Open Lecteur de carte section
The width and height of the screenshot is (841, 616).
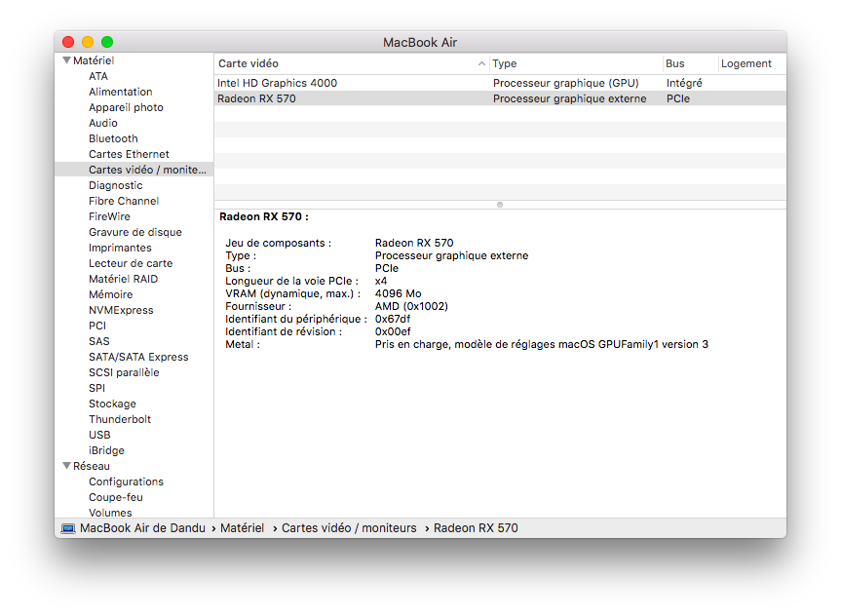(131, 263)
